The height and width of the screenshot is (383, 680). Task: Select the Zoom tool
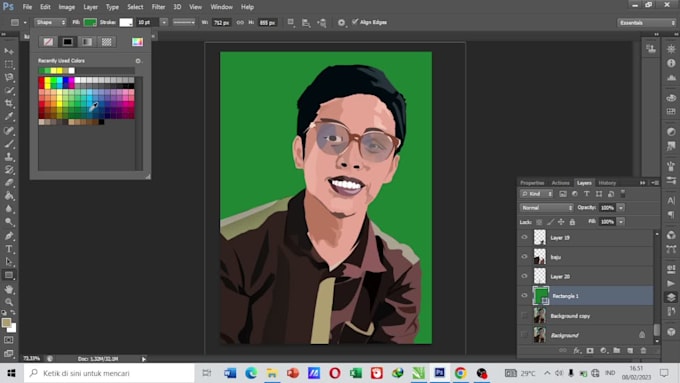point(9,302)
